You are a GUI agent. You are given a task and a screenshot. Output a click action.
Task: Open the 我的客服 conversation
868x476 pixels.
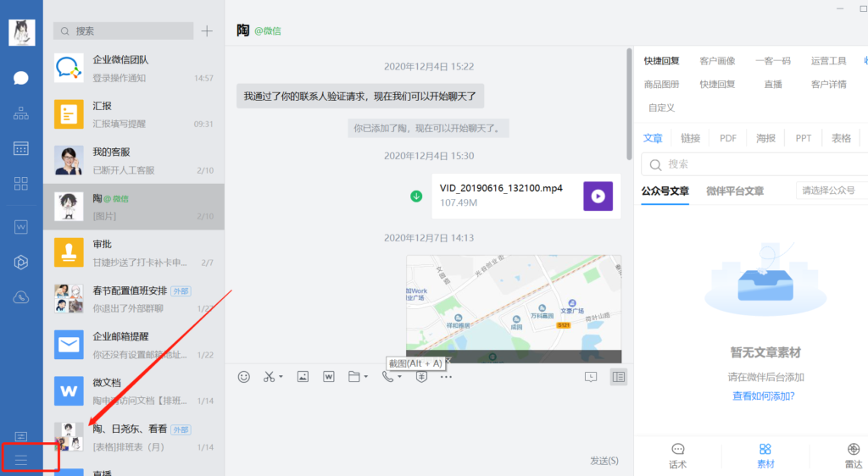(x=134, y=160)
